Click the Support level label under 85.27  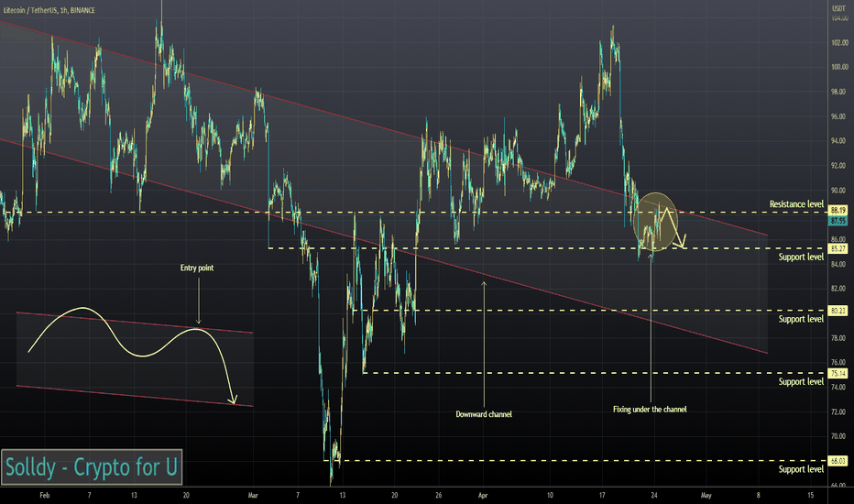click(801, 257)
